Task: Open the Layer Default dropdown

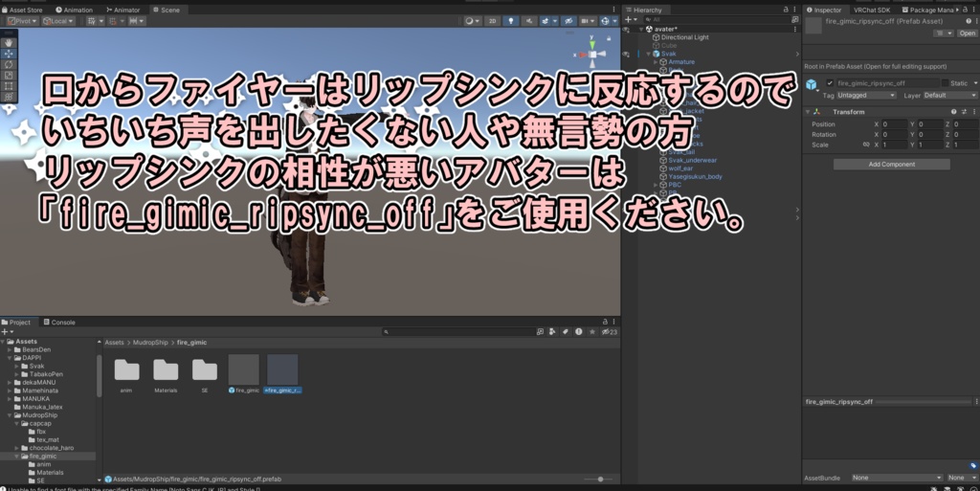Action: click(950, 96)
